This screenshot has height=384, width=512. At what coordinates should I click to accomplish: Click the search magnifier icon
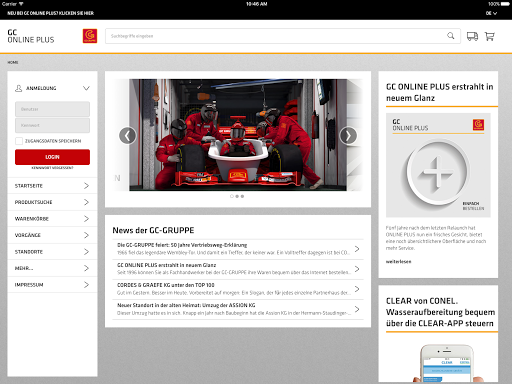click(x=450, y=36)
